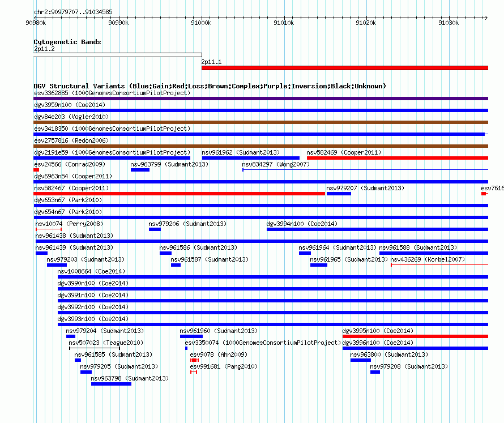Select nsv10074 (Perry2008) label
Viewport: 504px width, 423px height.
tap(69, 224)
